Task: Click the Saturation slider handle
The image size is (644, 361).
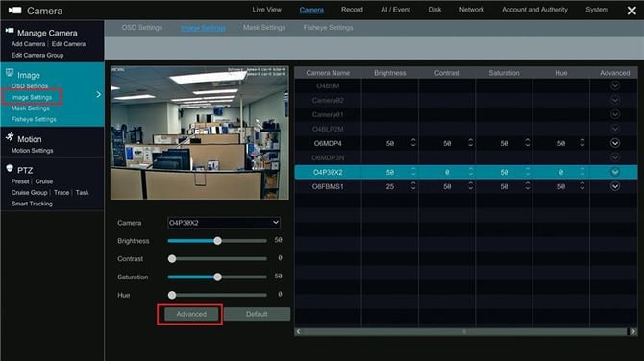Action: 217,277
